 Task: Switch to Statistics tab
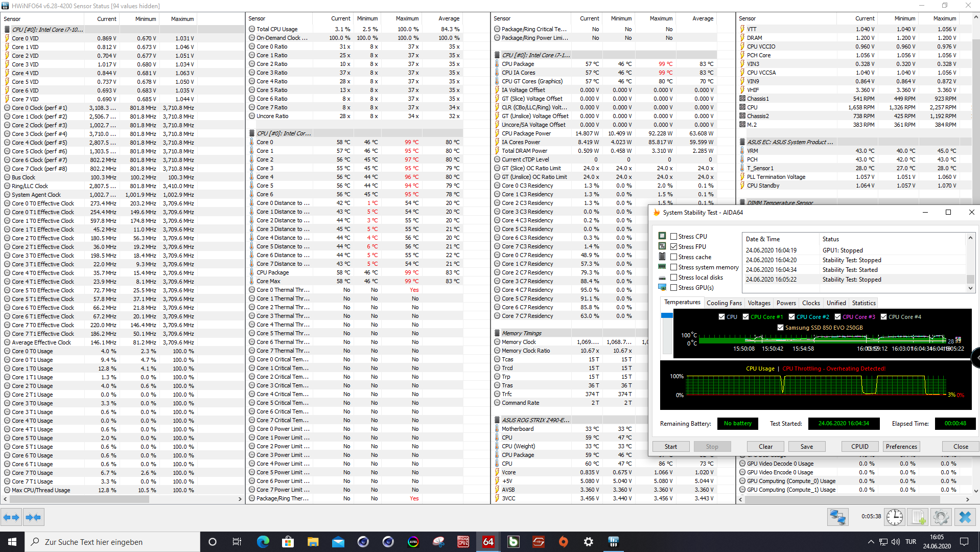864,303
